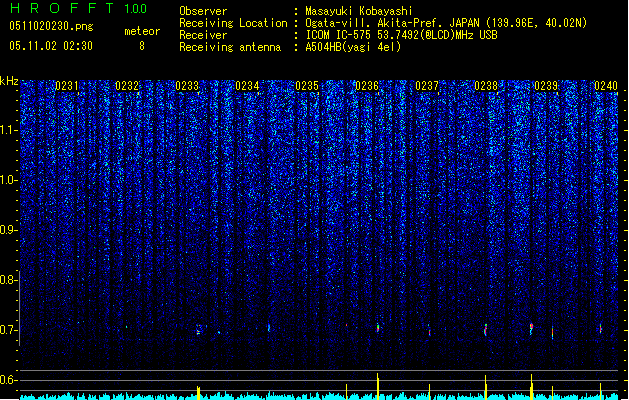The width and height of the screenshot is (629, 400).
Task: Click the kHz axis unit label
Action: pyautogui.click(x=9, y=81)
